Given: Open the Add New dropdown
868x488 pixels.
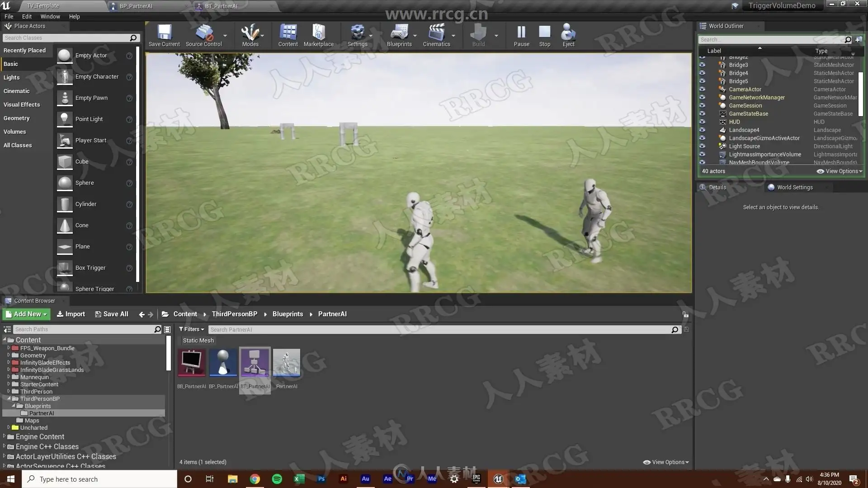Looking at the screenshot, I should coord(26,314).
